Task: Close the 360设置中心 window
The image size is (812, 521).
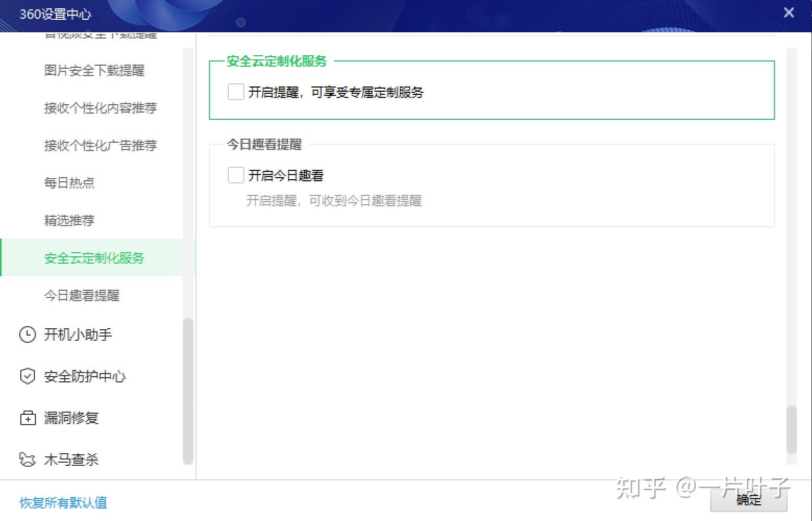Action: [789, 13]
